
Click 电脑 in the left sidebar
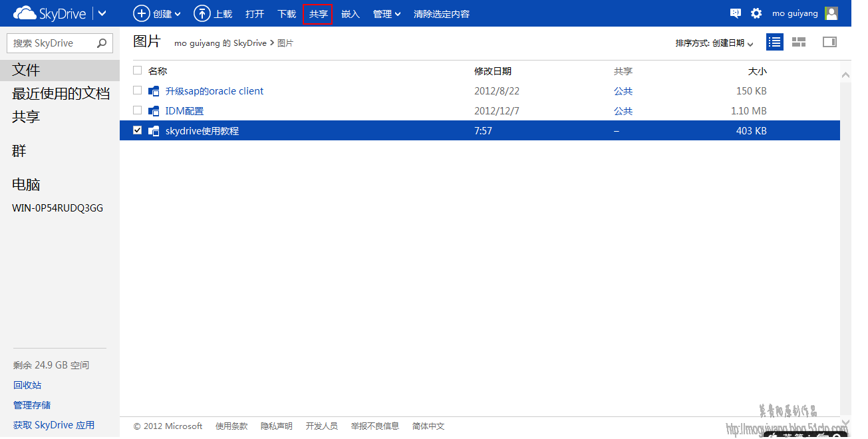(26, 185)
